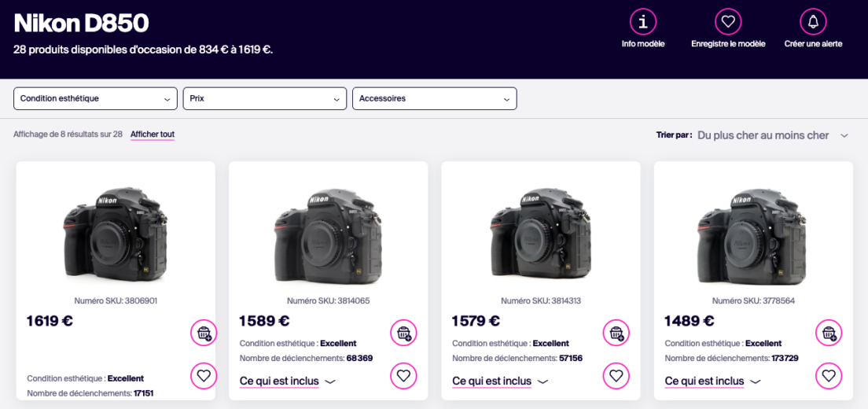Expand Ce qui est inclus for SKU 3814313
868x409 pixels.
499,381
